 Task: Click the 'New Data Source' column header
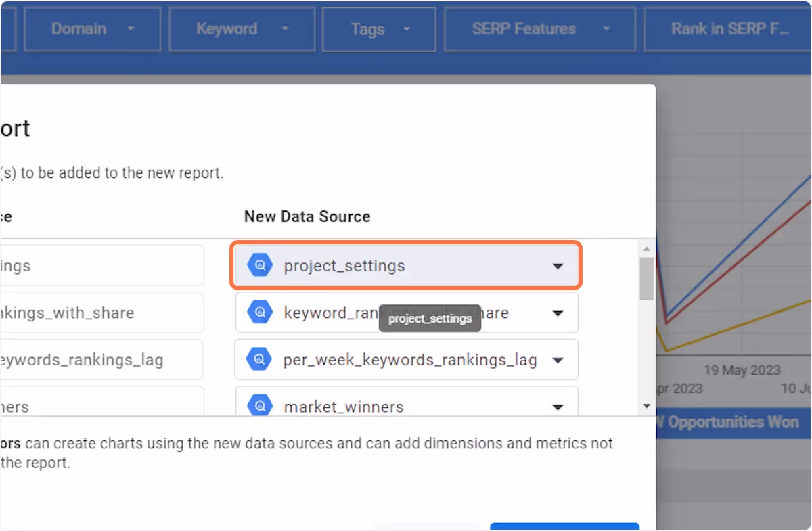click(307, 216)
